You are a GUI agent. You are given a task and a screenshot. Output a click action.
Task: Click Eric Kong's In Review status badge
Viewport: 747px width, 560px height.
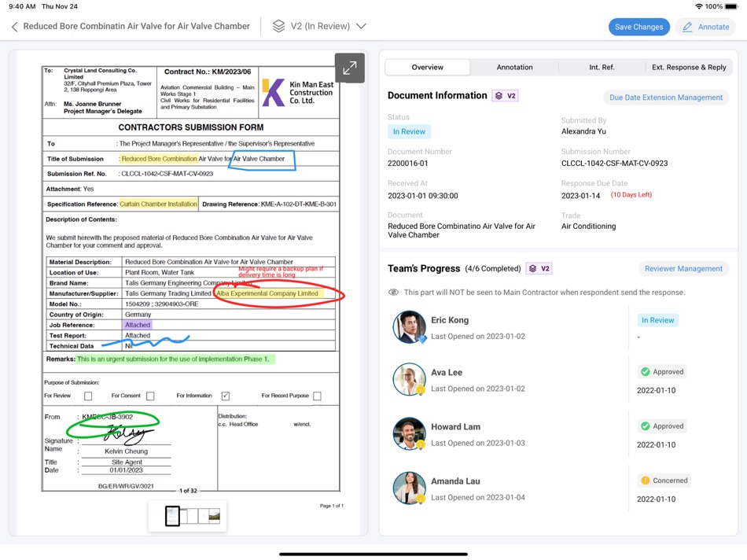pyautogui.click(x=657, y=320)
